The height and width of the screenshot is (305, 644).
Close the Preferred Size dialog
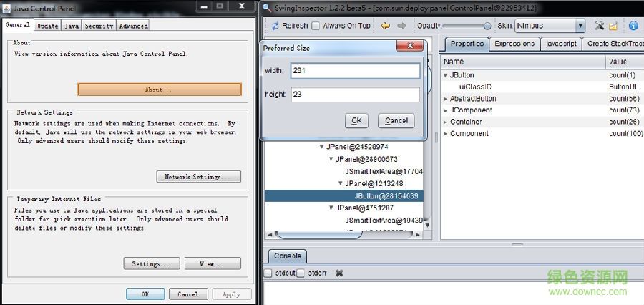pyautogui.click(x=411, y=47)
